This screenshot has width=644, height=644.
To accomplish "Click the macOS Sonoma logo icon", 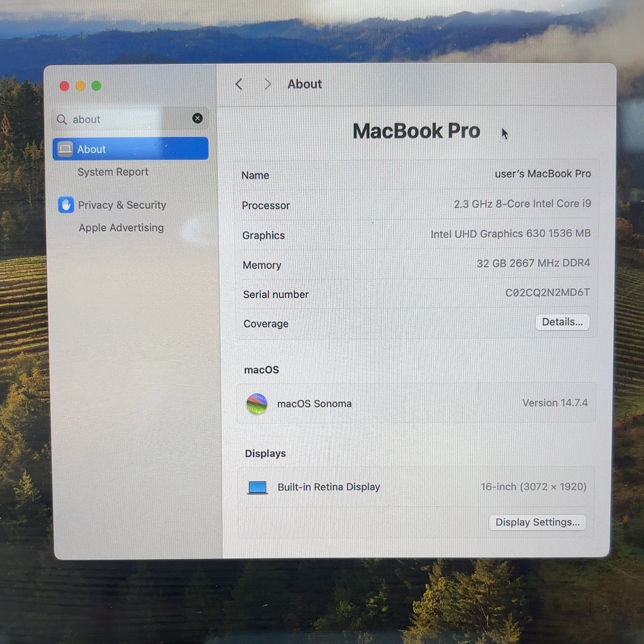I will 257,404.
